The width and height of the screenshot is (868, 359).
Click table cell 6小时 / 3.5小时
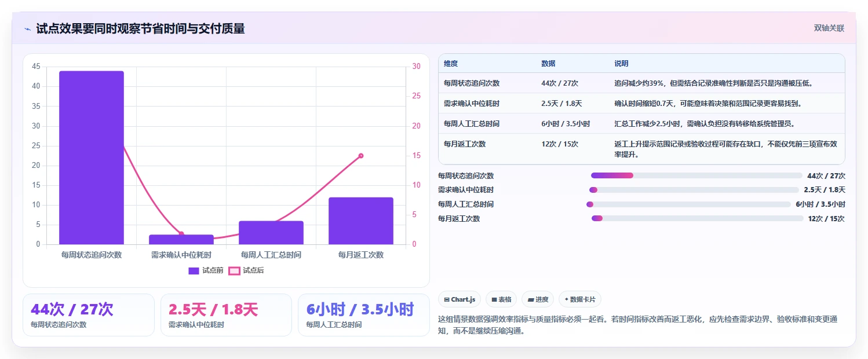click(x=566, y=124)
